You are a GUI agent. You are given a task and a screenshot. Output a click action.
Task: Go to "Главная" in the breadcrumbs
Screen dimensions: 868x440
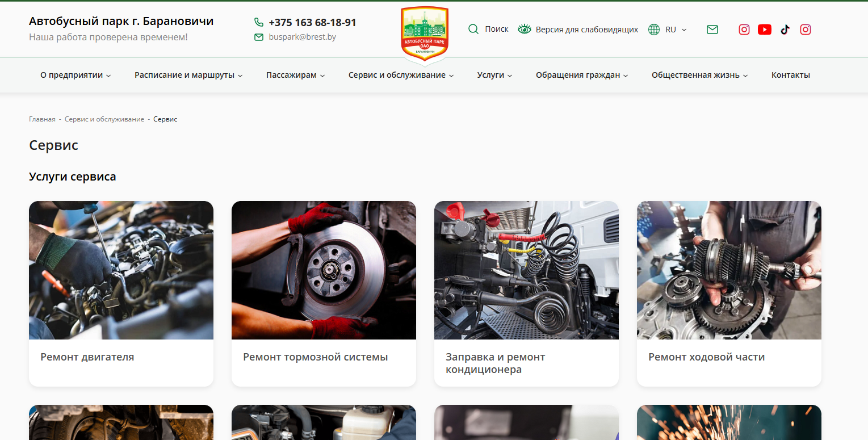tap(42, 119)
